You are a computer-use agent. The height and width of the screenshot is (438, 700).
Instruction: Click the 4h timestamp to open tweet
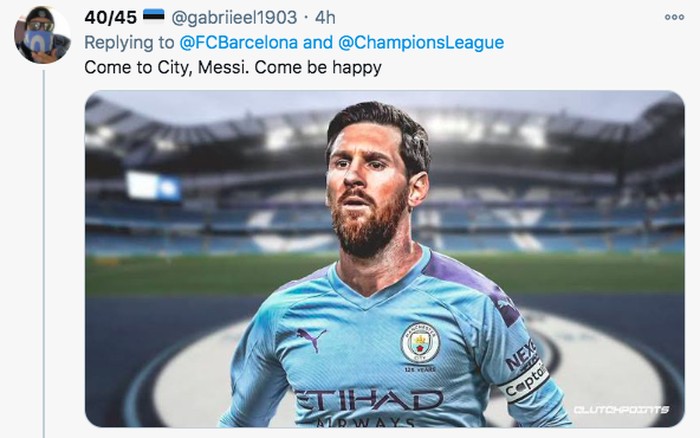(325, 17)
